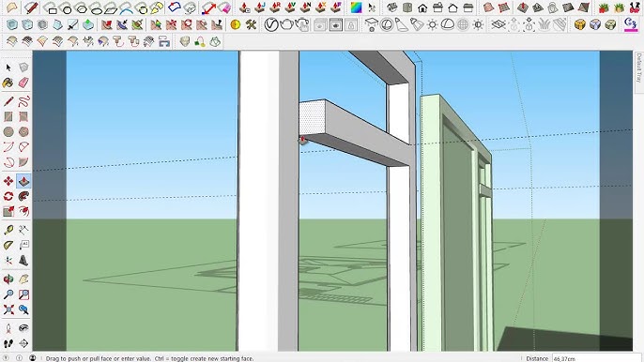Image resolution: width=644 pixels, height=362 pixels.
Task: Select the pink Eraser tool
Action: [23, 83]
